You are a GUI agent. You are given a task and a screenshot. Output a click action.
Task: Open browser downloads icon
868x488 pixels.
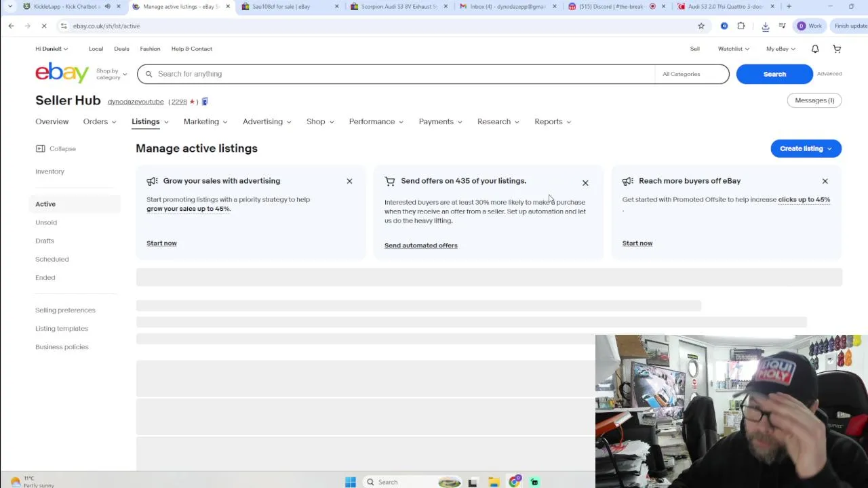point(766,26)
